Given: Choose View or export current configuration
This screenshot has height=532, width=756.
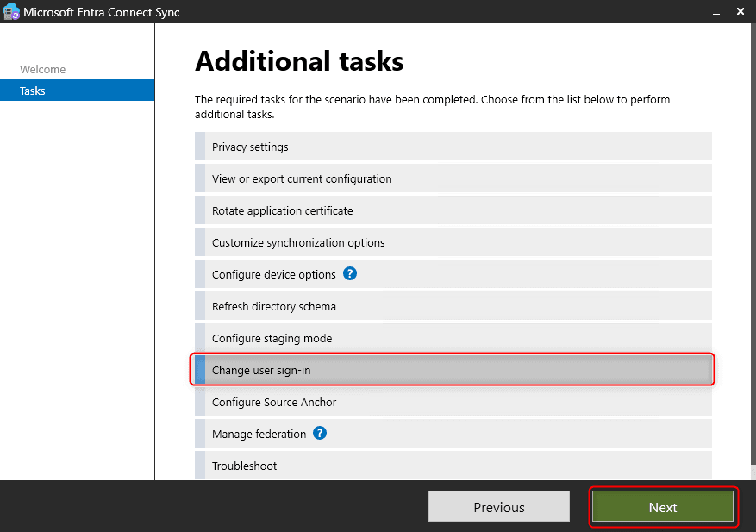Looking at the screenshot, I should coord(302,178).
